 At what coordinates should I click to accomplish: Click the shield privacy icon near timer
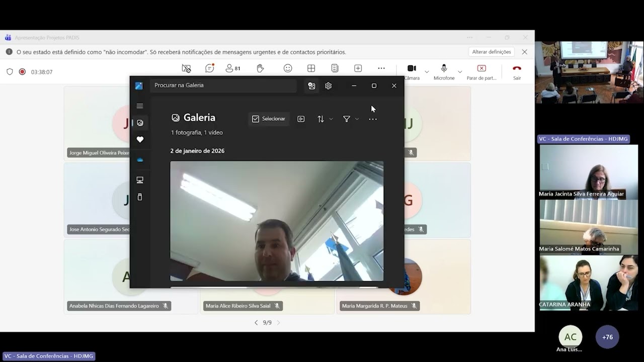click(10, 72)
